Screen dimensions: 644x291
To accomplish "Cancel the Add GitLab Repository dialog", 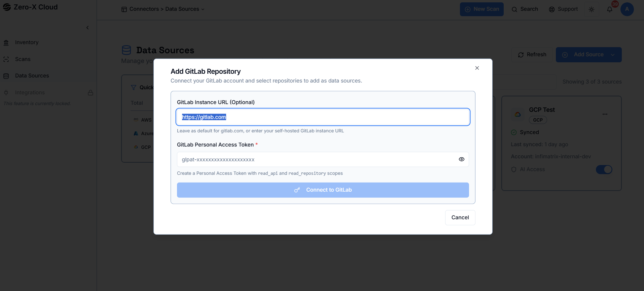I will (460, 218).
